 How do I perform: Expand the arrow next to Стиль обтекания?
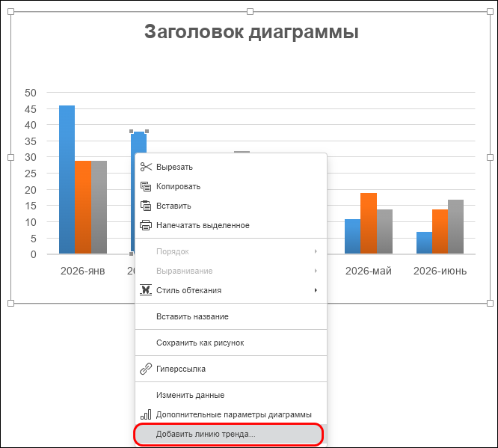316,290
